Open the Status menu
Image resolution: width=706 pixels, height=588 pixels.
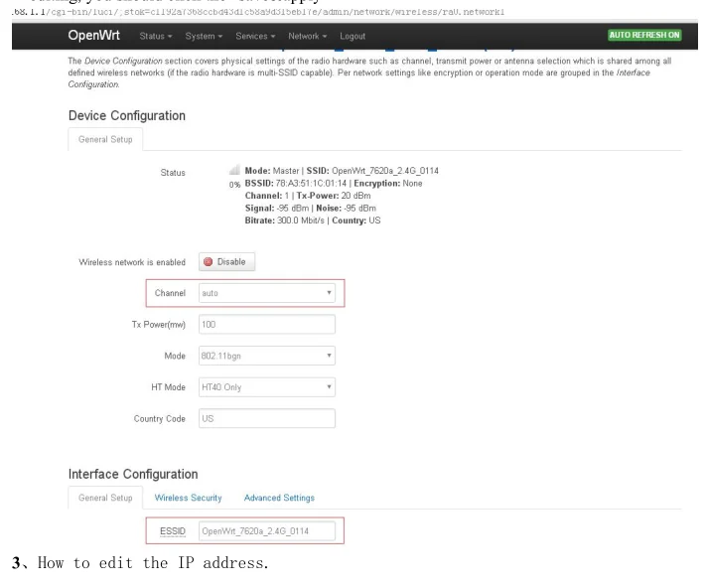(x=156, y=36)
